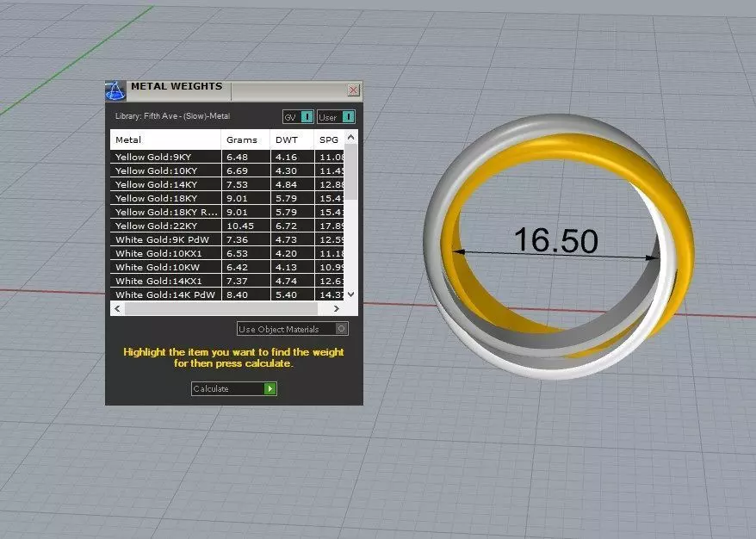
Task: Click the green arrow on Calculate button
Action: [270, 388]
